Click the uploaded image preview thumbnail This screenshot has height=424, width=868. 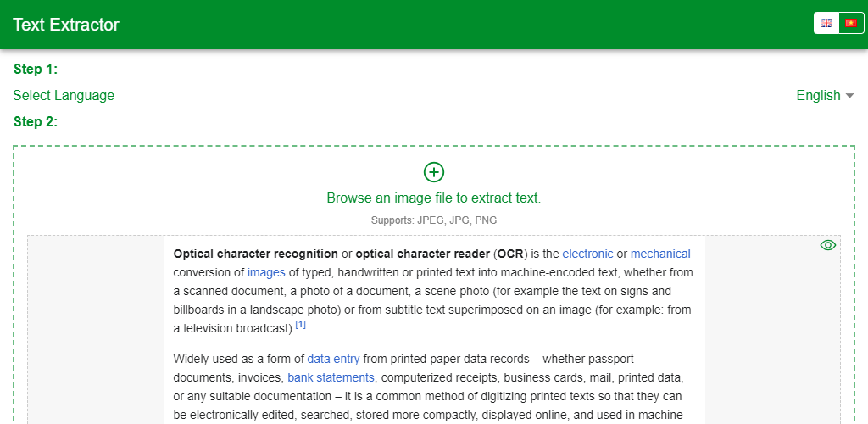[x=434, y=330]
